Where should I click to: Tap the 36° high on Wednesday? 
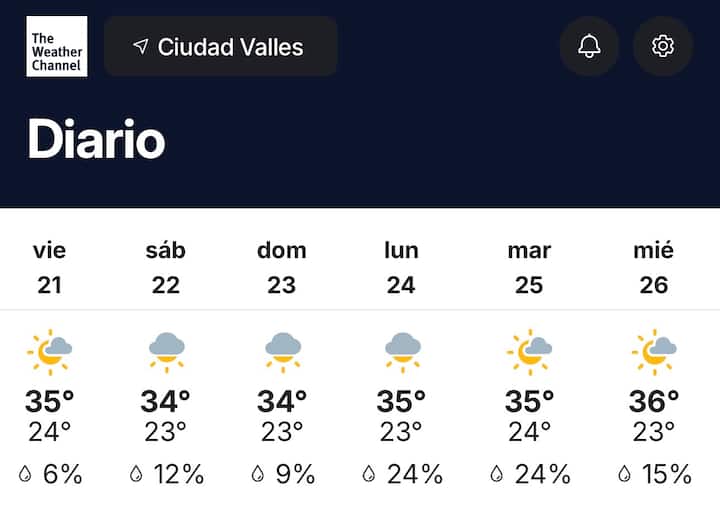[x=654, y=401]
